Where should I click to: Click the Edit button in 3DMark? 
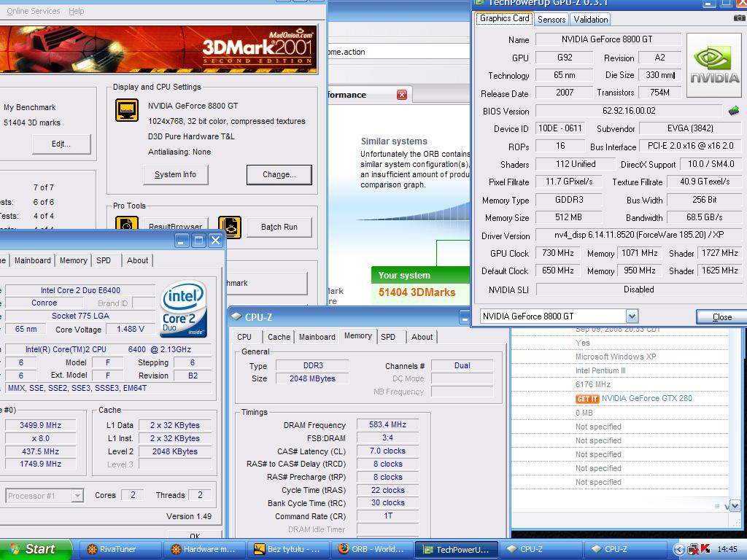point(61,144)
